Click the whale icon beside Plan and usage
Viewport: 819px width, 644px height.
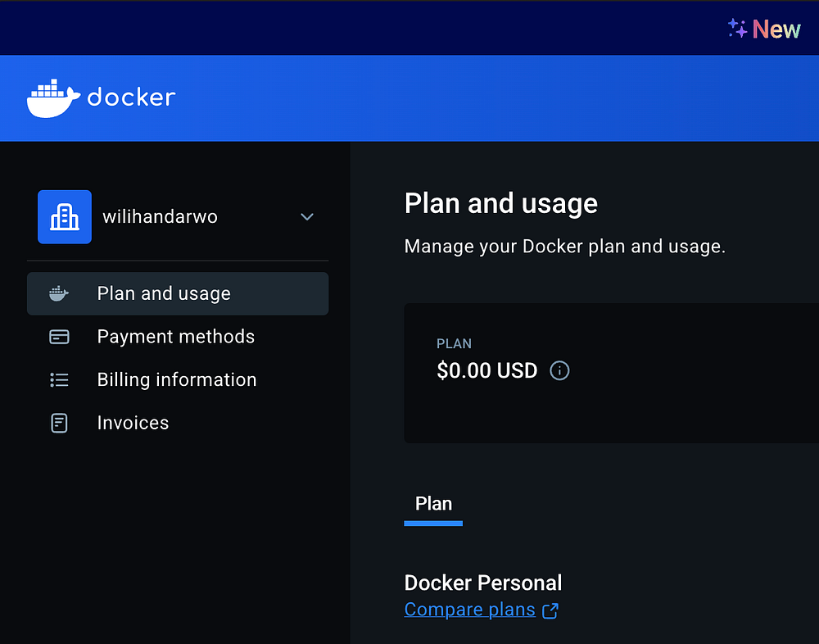click(x=59, y=293)
